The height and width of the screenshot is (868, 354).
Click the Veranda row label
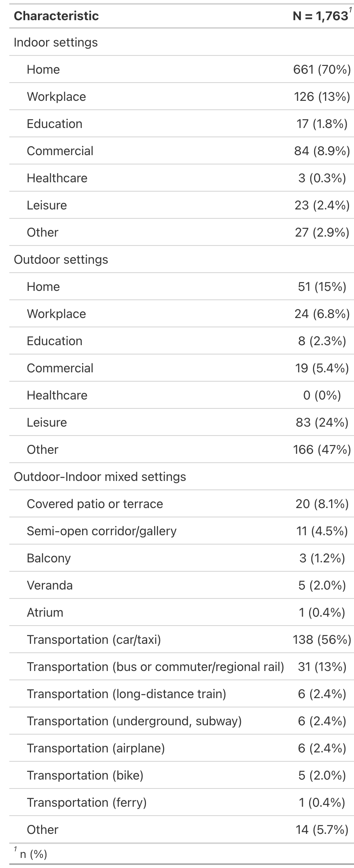[50, 585]
